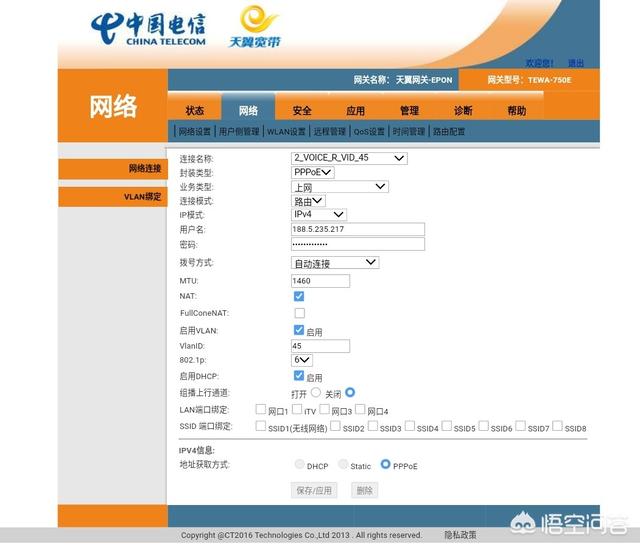Open 时间管理 submenu
The image size is (640, 547).
point(409,131)
